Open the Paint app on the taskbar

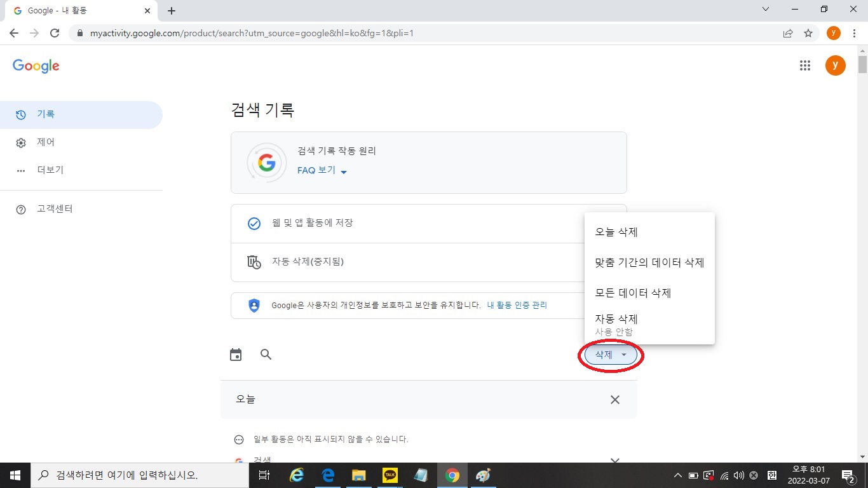(x=484, y=475)
